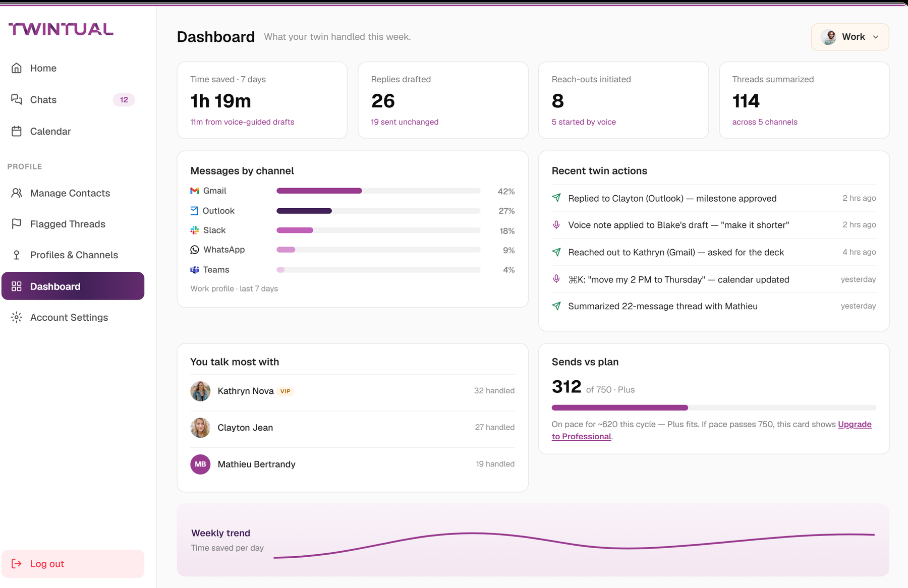Click the chevron next to Work

click(876, 37)
